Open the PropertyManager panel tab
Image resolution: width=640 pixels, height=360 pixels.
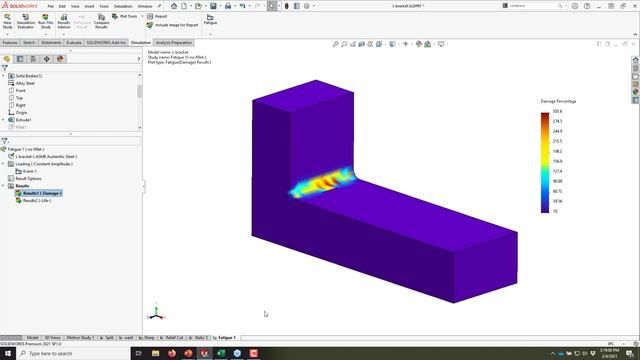click(20, 59)
